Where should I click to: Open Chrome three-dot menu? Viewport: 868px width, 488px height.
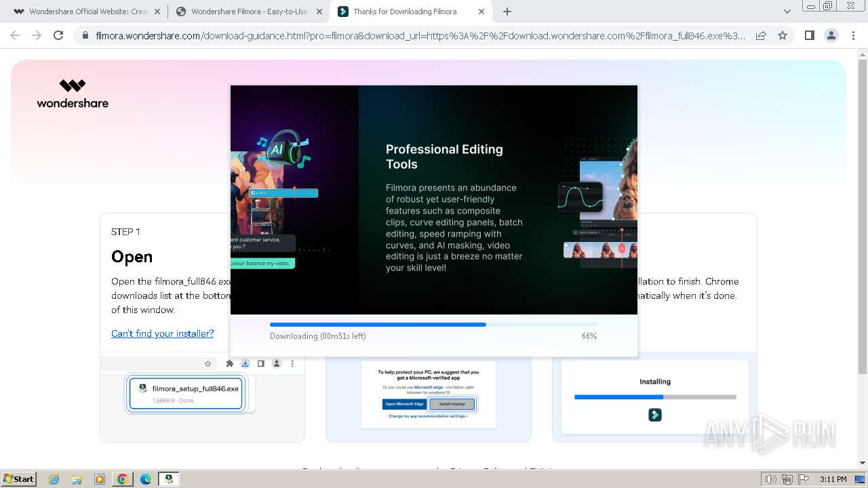pos(853,35)
